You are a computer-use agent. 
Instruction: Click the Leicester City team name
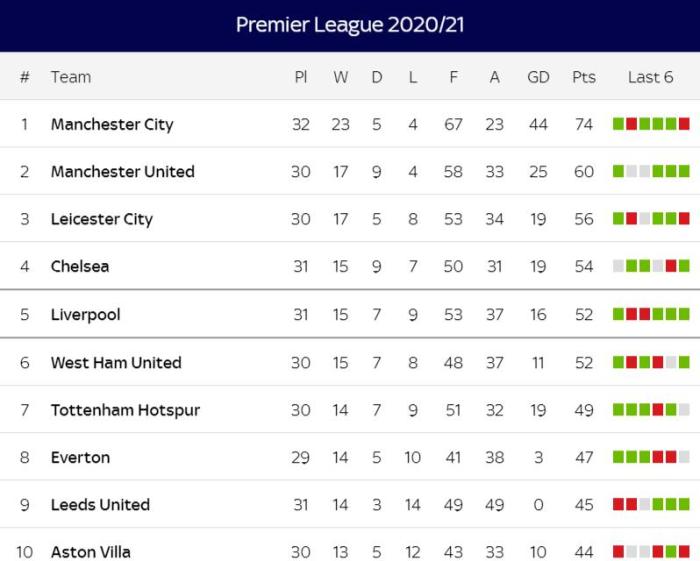click(101, 219)
